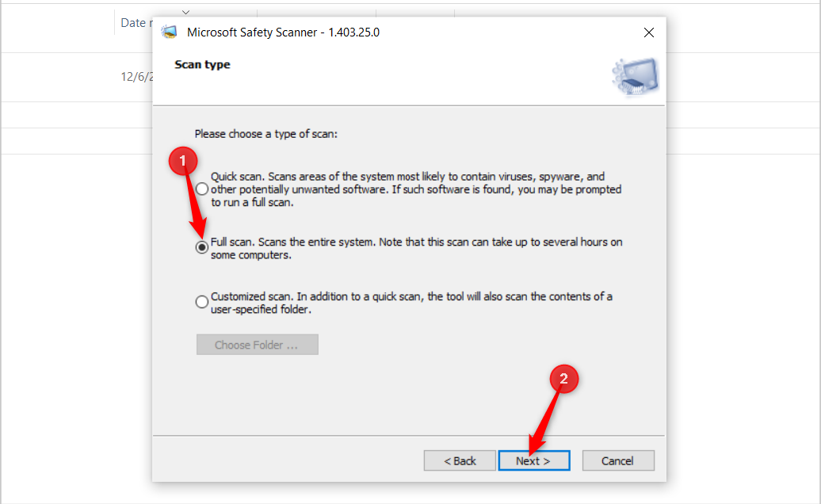Click the red callout badge numbered 1
Screen dimensions: 821x504
(x=184, y=161)
